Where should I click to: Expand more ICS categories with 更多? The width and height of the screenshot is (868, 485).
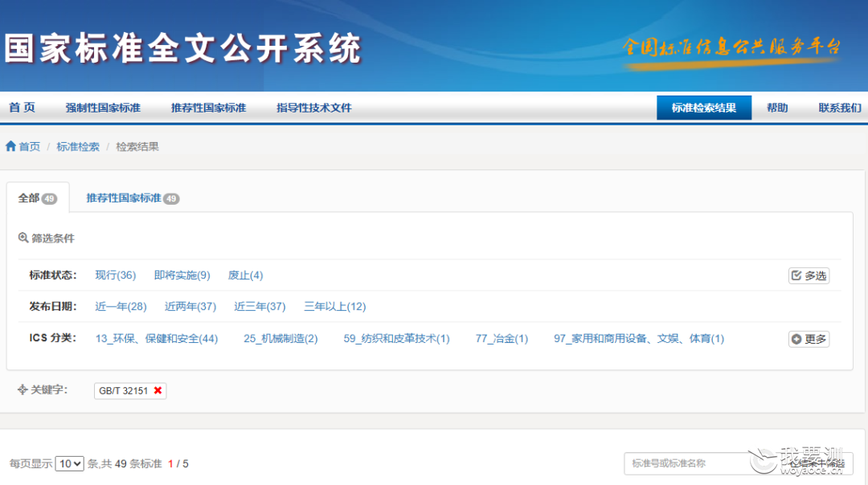[809, 338]
